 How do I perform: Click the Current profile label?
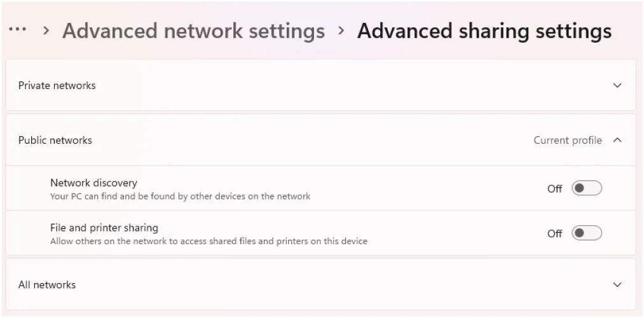pyautogui.click(x=567, y=140)
